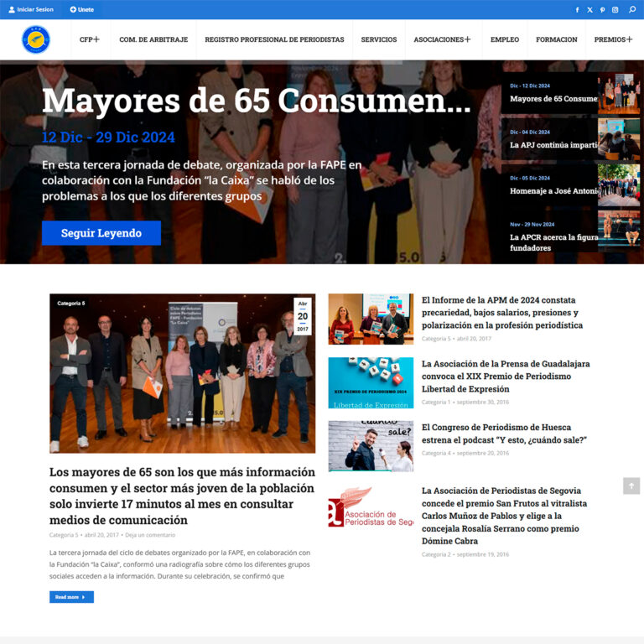This screenshot has height=644, width=644.
Task: Click the Únete plus icon
Action: coord(73,10)
